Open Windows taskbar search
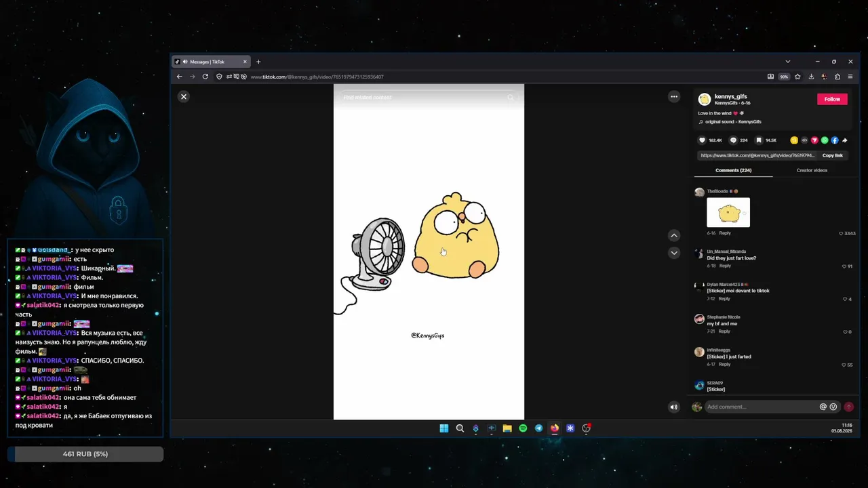 [x=460, y=428]
